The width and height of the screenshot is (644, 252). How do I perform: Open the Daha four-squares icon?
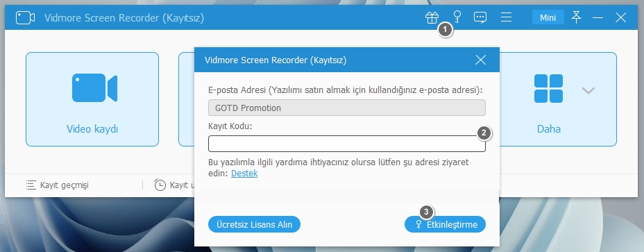click(x=548, y=88)
